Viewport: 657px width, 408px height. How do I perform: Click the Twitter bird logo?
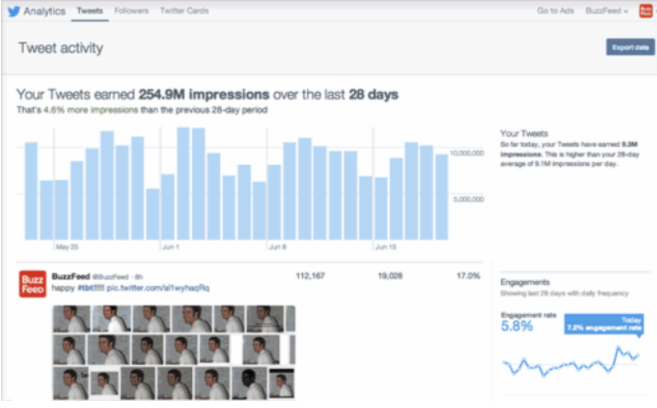(x=13, y=11)
